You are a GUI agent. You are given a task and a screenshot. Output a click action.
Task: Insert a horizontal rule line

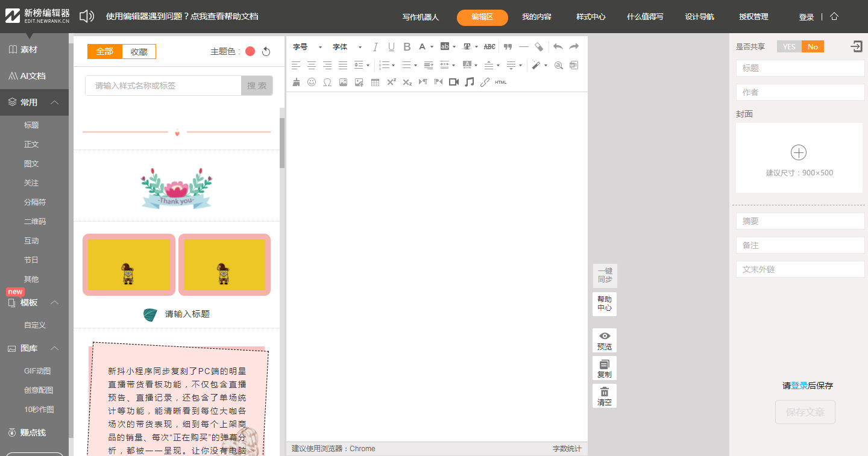coord(523,47)
